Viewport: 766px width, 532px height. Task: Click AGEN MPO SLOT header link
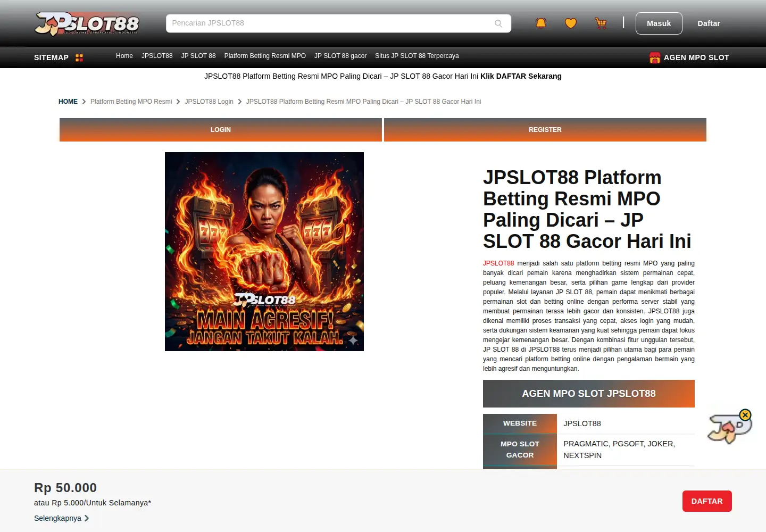click(x=696, y=57)
